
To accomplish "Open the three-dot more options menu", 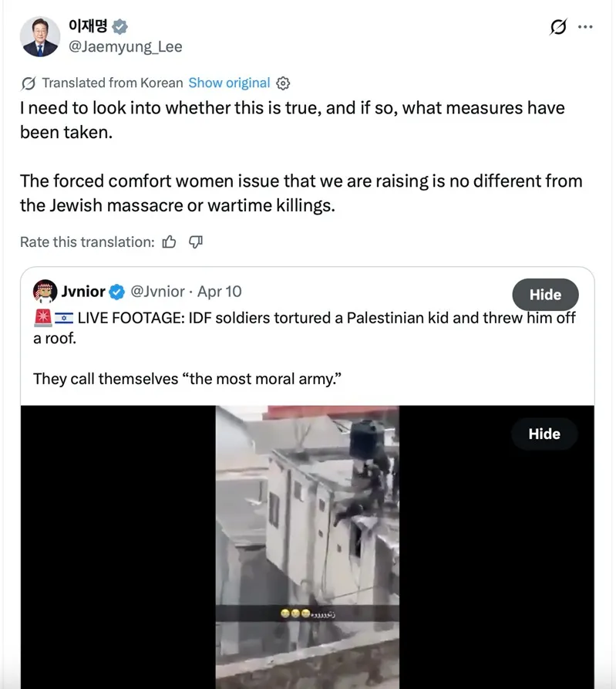I will click(x=585, y=27).
